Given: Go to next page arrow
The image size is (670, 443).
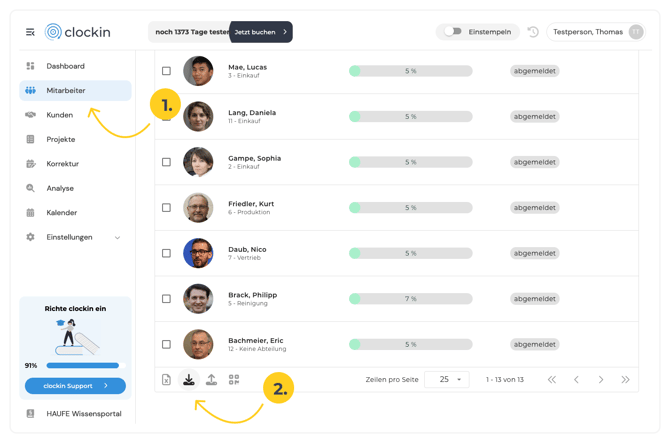Looking at the screenshot, I should [601, 379].
